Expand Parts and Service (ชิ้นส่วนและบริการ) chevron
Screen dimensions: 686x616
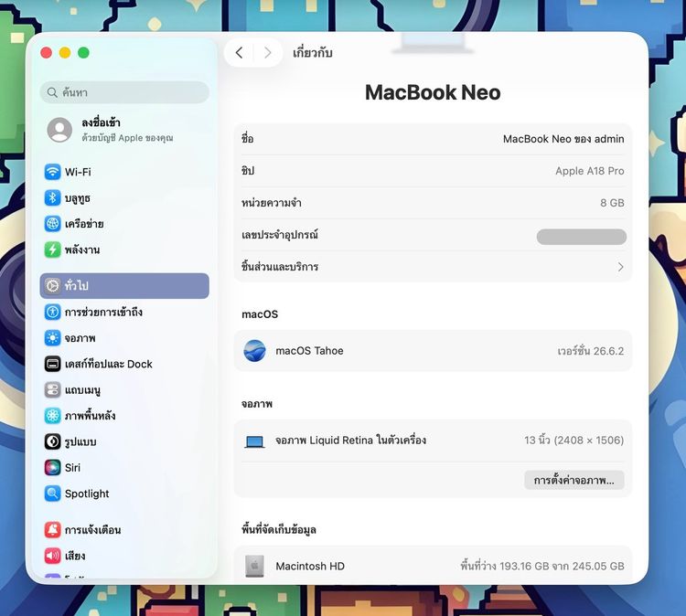[x=620, y=267]
